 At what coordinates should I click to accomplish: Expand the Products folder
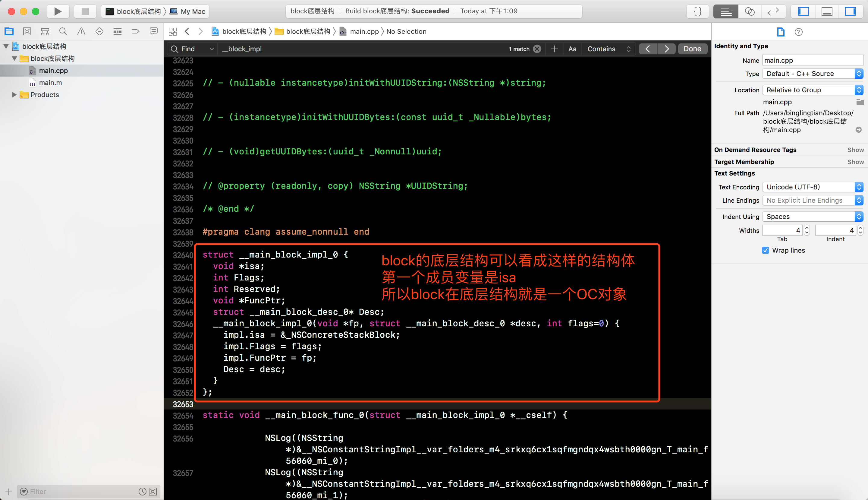click(14, 94)
